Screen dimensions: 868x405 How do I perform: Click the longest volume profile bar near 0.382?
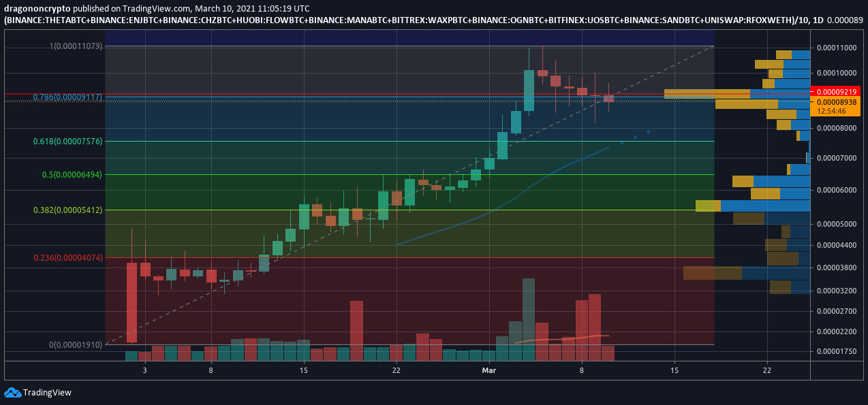(x=753, y=206)
